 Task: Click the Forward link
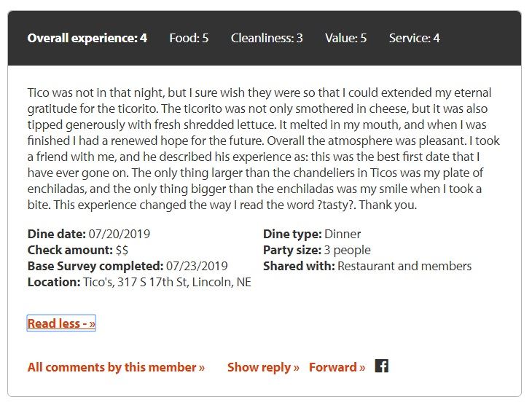pos(337,367)
